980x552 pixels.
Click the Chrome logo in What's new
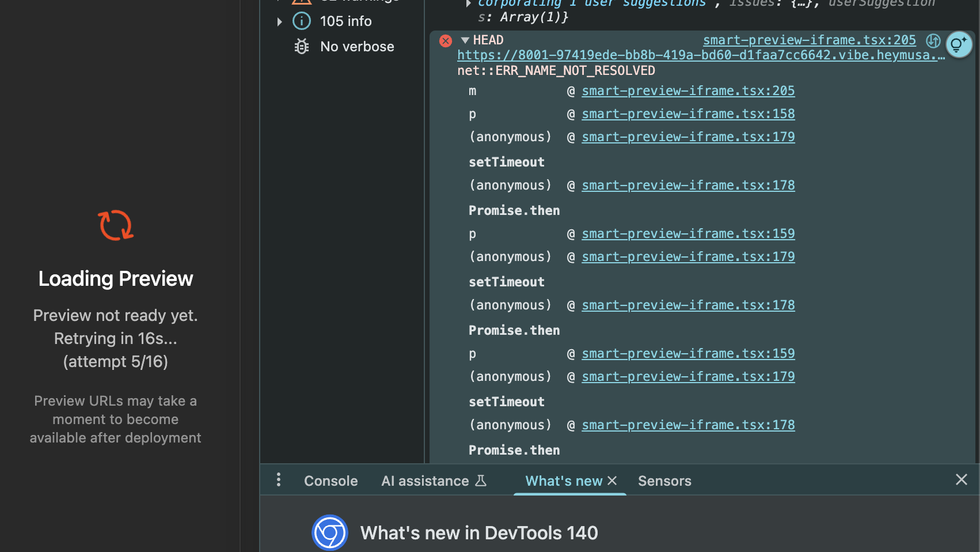(330, 532)
